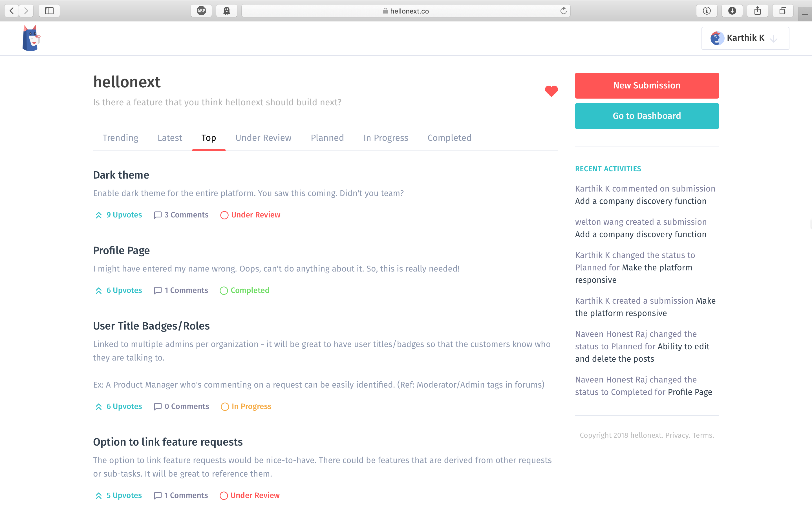Screen dimensions: 812x507
Task: Show Safari downloads icon
Action: coord(732,11)
